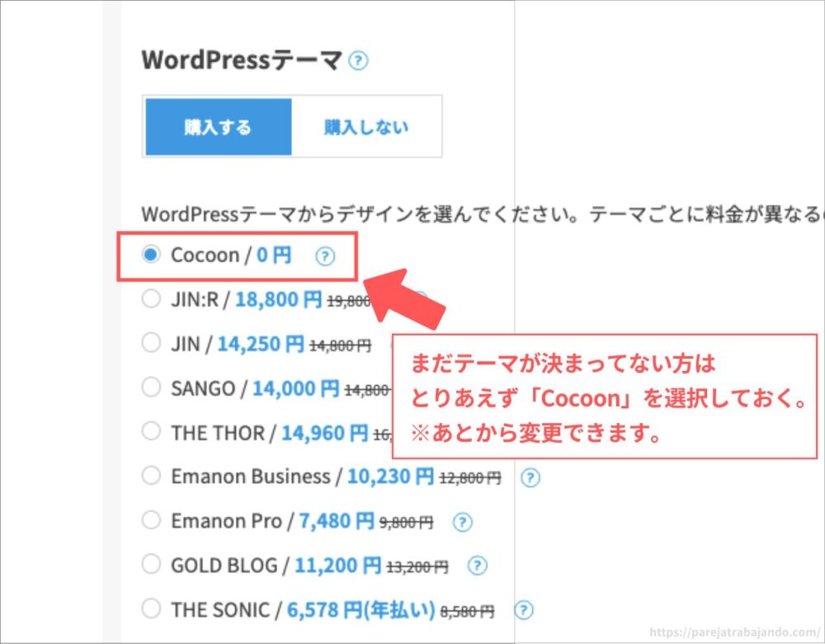825x644 pixels.
Task: Open help icon for Emanon Business
Action: click(530, 478)
